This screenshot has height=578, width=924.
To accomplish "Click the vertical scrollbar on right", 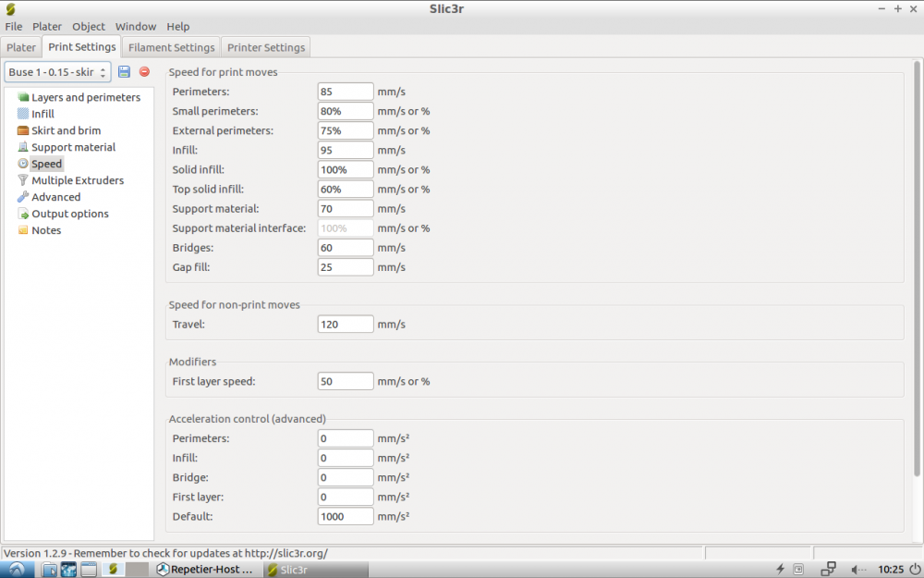I will point(917,268).
